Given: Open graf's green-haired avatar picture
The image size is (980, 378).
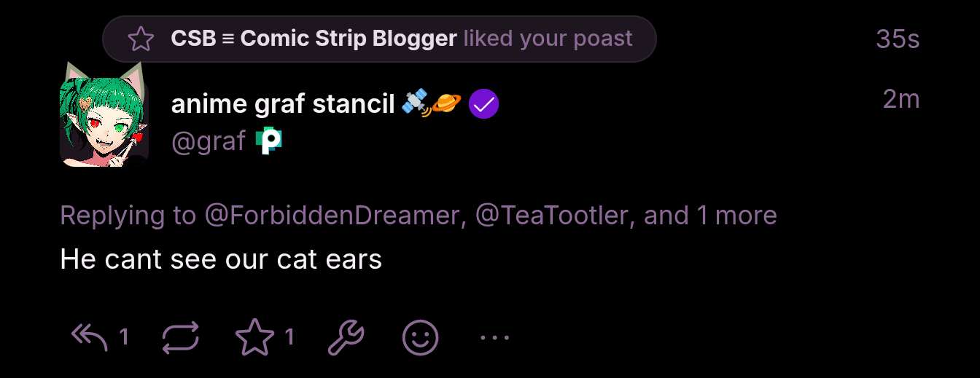Looking at the screenshot, I should click(x=104, y=114).
